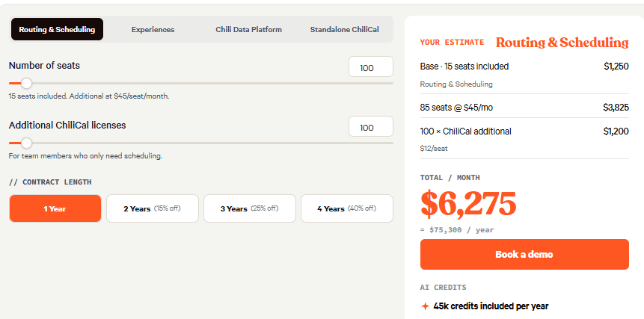Open the Experiences tab
The image size is (644, 319).
click(x=153, y=30)
